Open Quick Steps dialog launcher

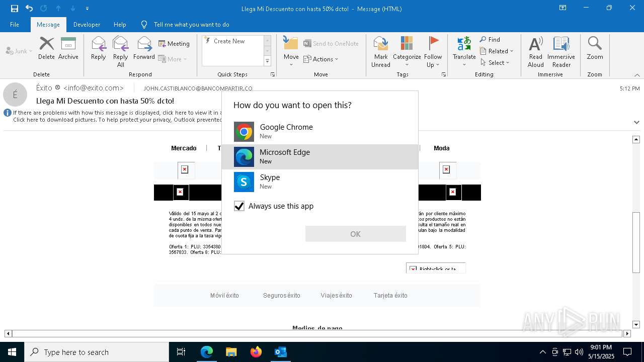(273, 74)
